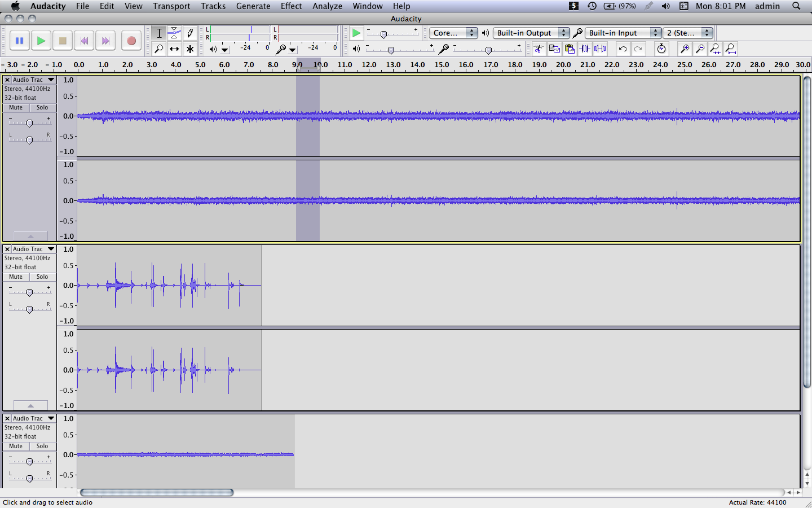Collapse the second audio track

click(x=30, y=405)
